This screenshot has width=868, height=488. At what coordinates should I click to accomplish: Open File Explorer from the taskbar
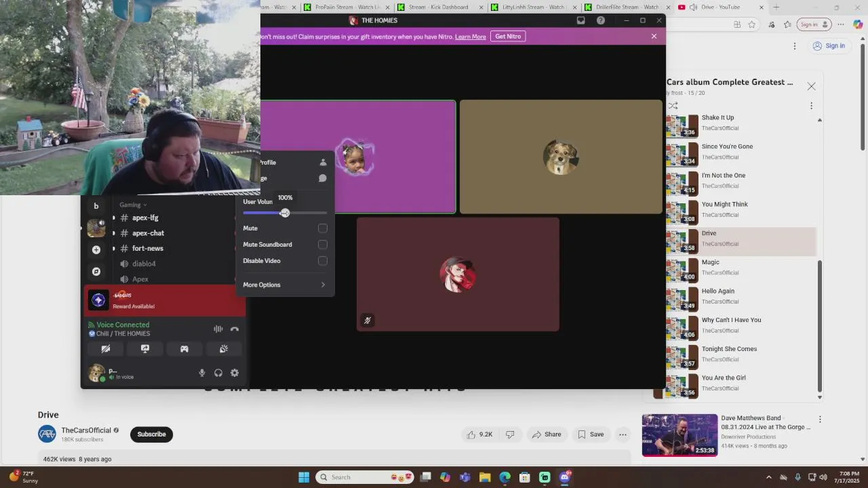click(485, 477)
